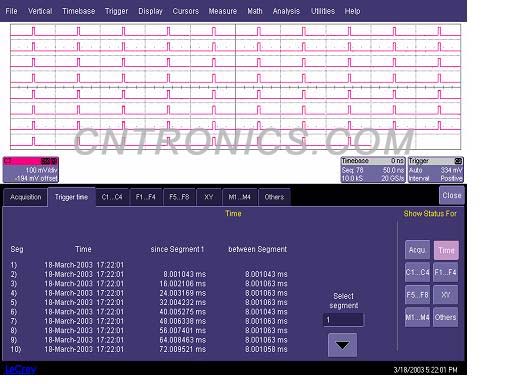
Task: Switch to the Acquisition tab
Action: (26, 197)
